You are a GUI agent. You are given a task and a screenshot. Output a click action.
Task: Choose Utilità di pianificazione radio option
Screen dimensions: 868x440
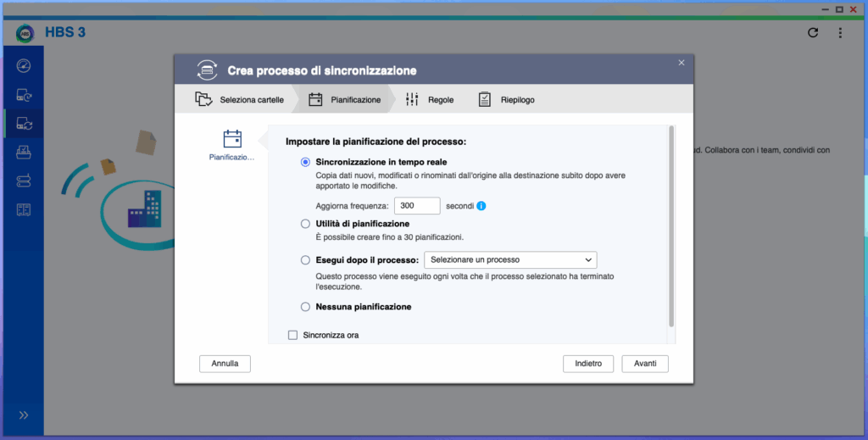coord(306,224)
